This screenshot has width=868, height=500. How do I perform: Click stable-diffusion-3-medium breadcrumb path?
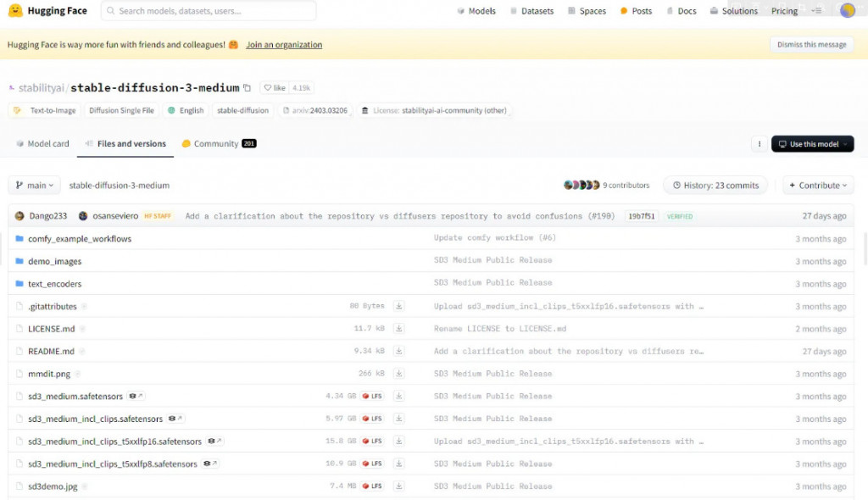pos(119,185)
